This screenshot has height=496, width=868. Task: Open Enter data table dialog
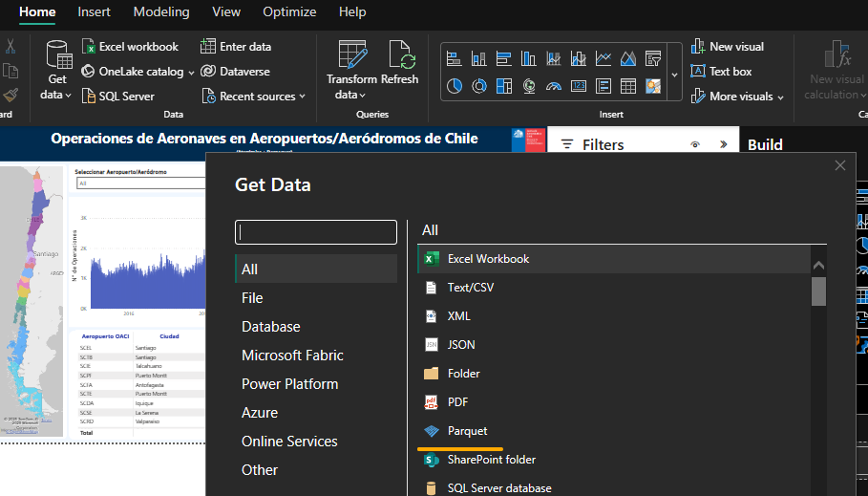[x=236, y=47]
